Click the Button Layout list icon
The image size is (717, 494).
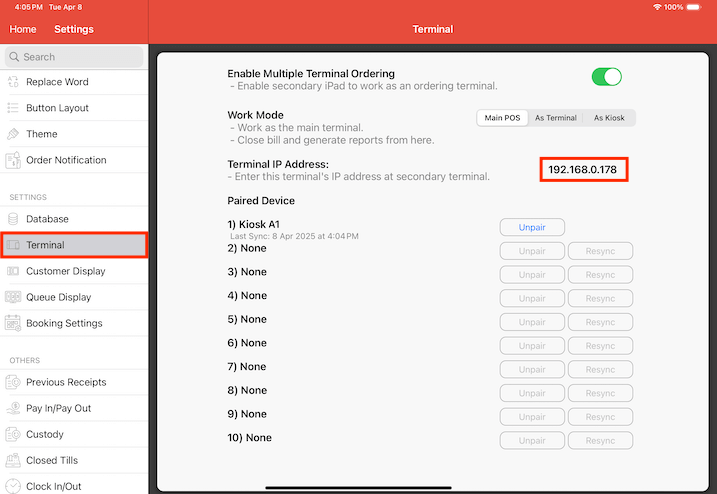click(13, 108)
